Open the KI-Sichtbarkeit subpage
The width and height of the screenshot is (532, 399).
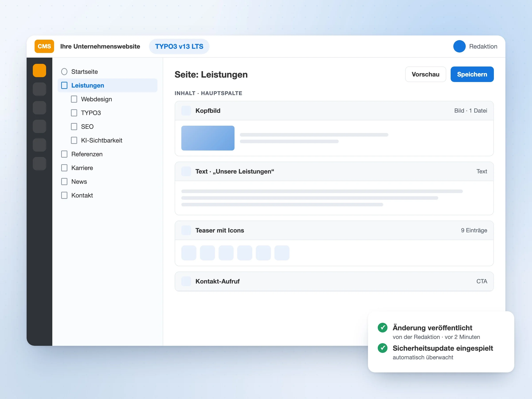[x=102, y=140]
